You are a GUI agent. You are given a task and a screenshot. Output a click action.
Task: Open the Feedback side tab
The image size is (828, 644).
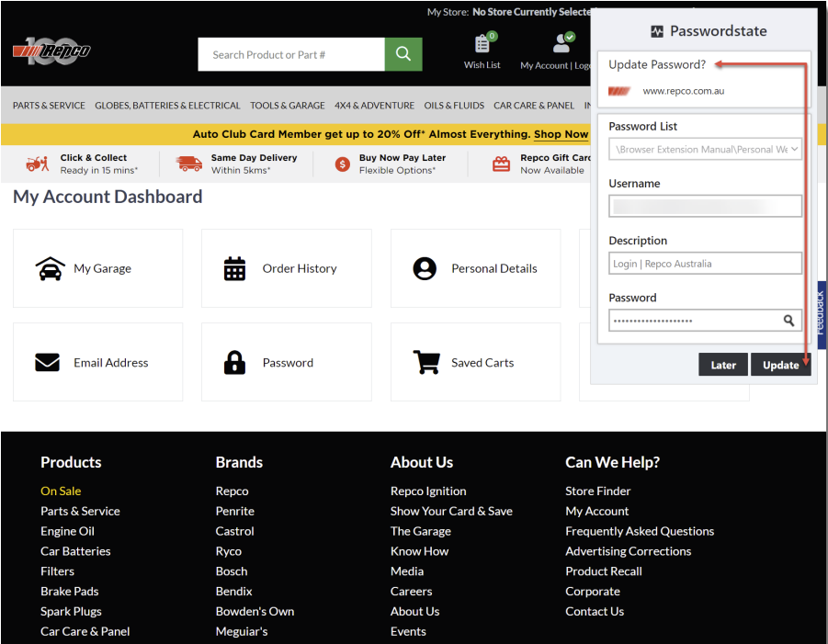822,314
